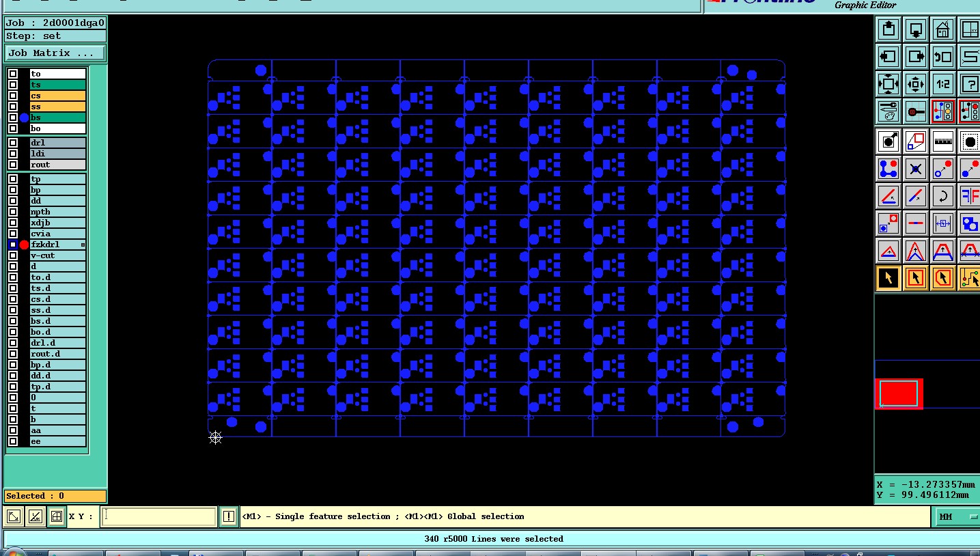Viewport: 980px width, 556px height.
Task: Click the red overview thumbnail rectangle
Action: [899, 394]
